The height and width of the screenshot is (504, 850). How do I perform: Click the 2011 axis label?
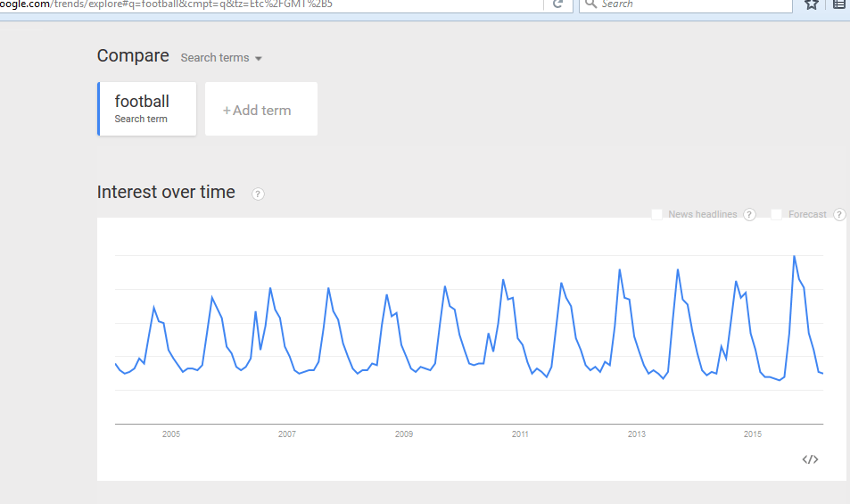[520, 434]
